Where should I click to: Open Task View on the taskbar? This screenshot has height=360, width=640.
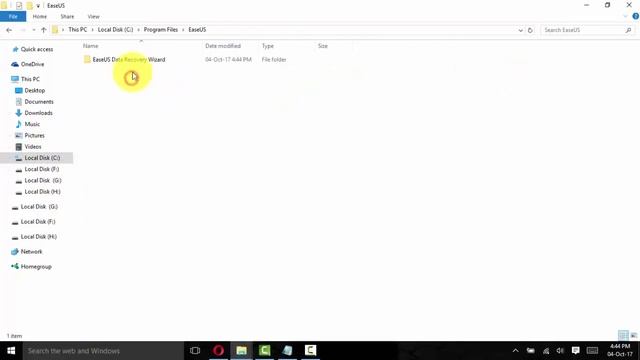(x=195, y=351)
